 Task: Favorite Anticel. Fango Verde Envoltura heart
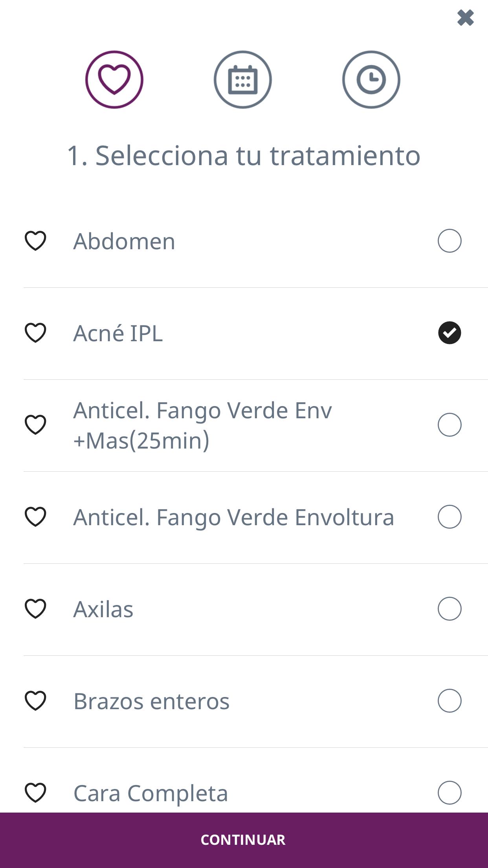click(x=35, y=517)
